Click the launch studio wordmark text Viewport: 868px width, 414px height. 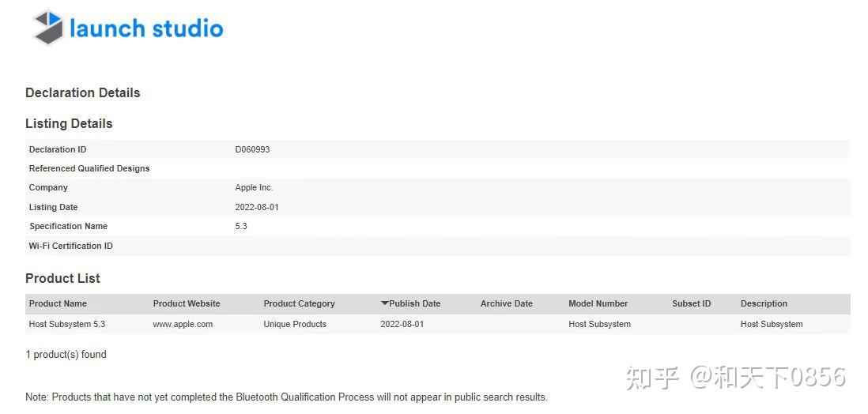coord(146,28)
